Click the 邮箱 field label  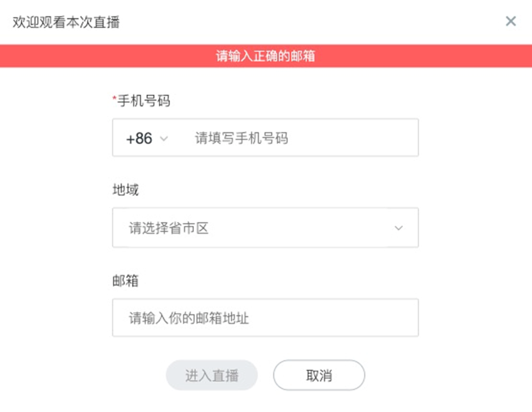pyautogui.click(x=126, y=280)
